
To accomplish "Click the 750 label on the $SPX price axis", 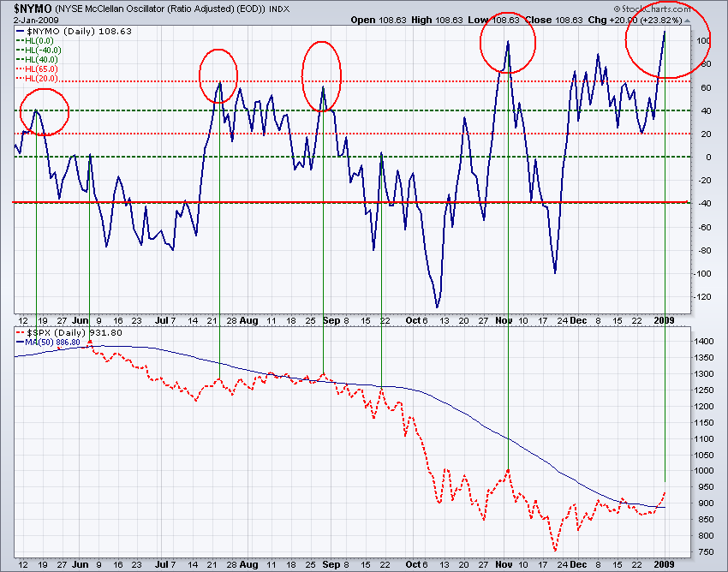I will [706, 552].
